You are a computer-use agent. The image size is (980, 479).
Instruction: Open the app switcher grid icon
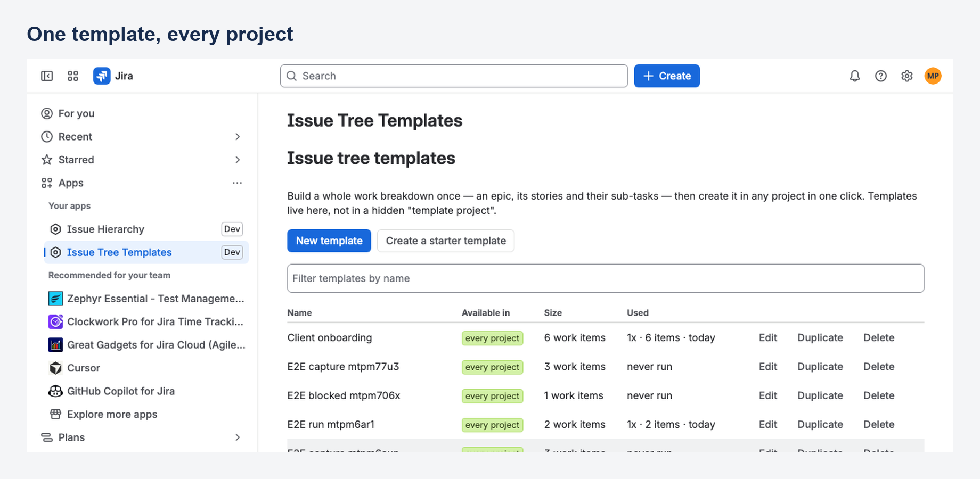[73, 76]
